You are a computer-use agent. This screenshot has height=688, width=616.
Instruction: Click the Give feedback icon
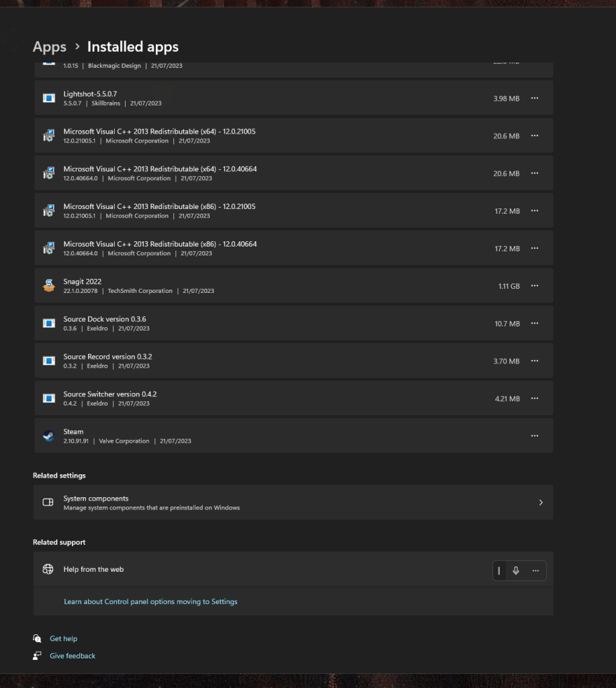pos(38,656)
